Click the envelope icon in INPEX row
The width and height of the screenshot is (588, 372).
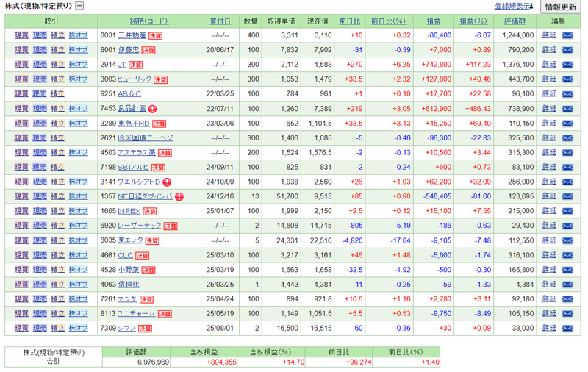[x=567, y=211]
